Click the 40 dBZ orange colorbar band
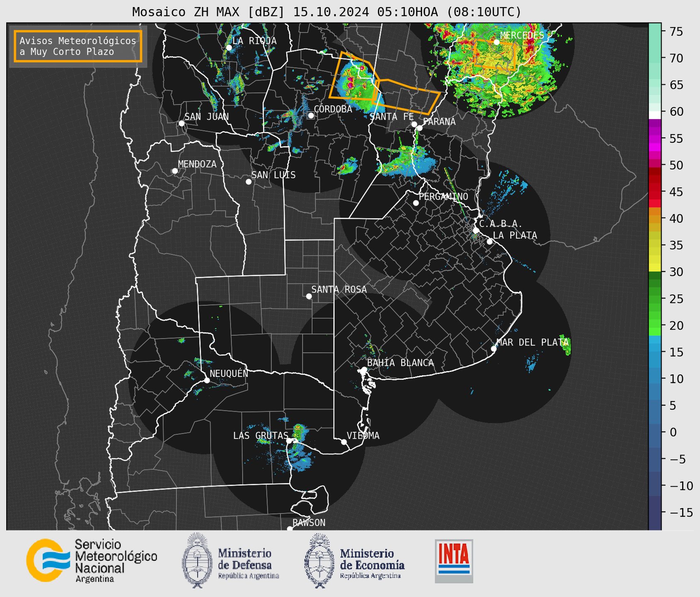 click(x=655, y=218)
